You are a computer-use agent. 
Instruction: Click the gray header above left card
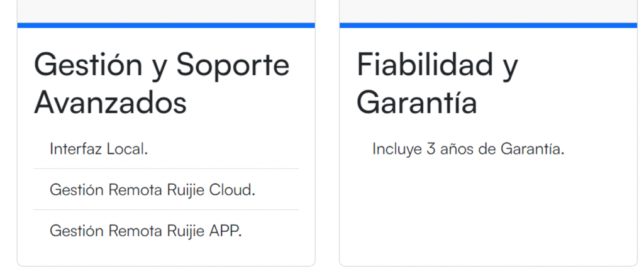(x=166, y=10)
